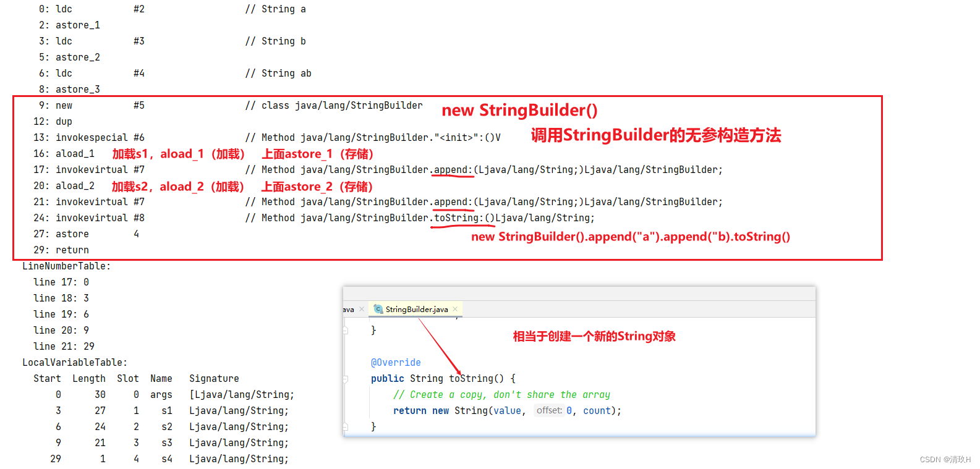Click the '16: aload_1' instruction
980x469 pixels.
coord(64,154)
